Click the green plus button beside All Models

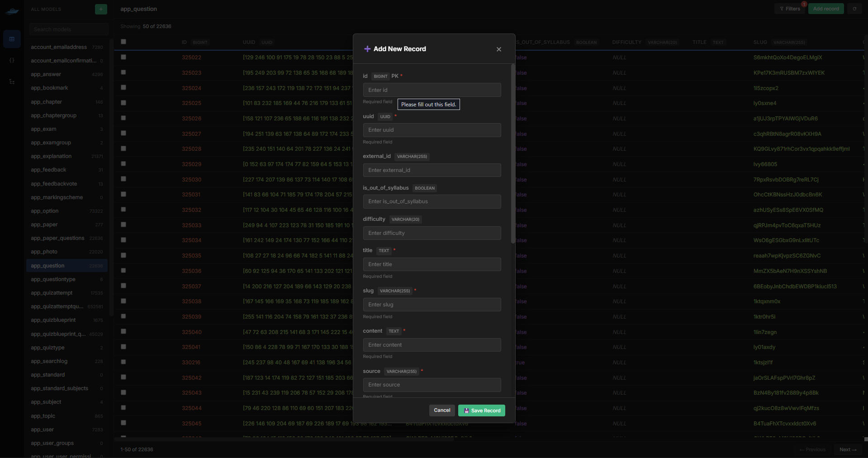[x=101, y=9]
